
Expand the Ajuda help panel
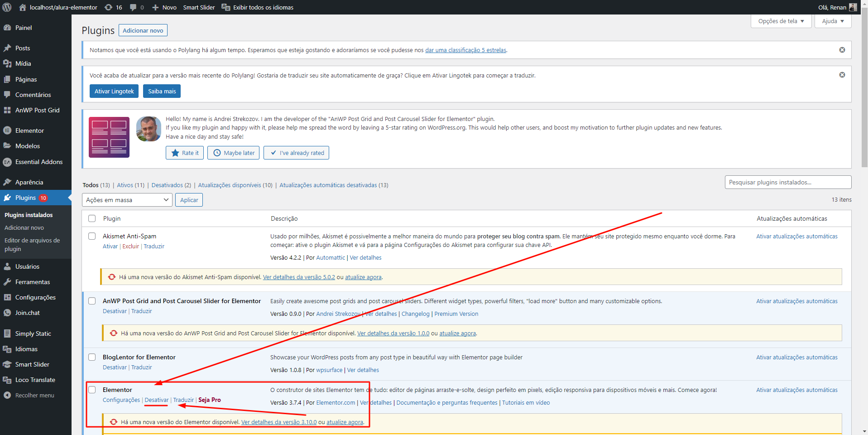(833, 21)
